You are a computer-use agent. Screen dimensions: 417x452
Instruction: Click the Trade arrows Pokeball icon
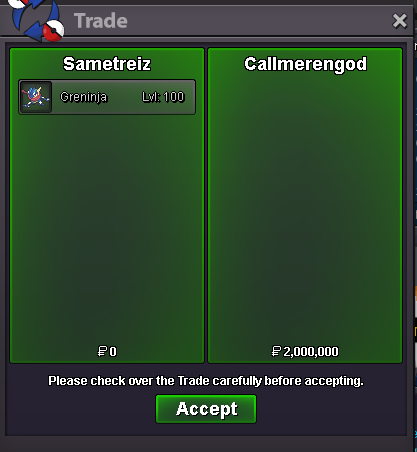(37, 20)
